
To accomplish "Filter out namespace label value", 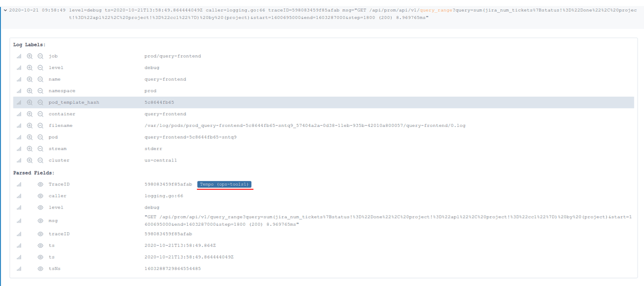I will (x=40, y=91).
